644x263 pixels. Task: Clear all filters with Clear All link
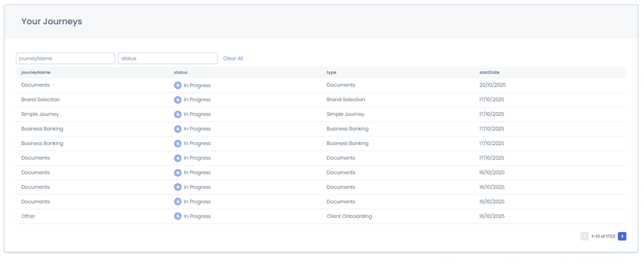233,58
